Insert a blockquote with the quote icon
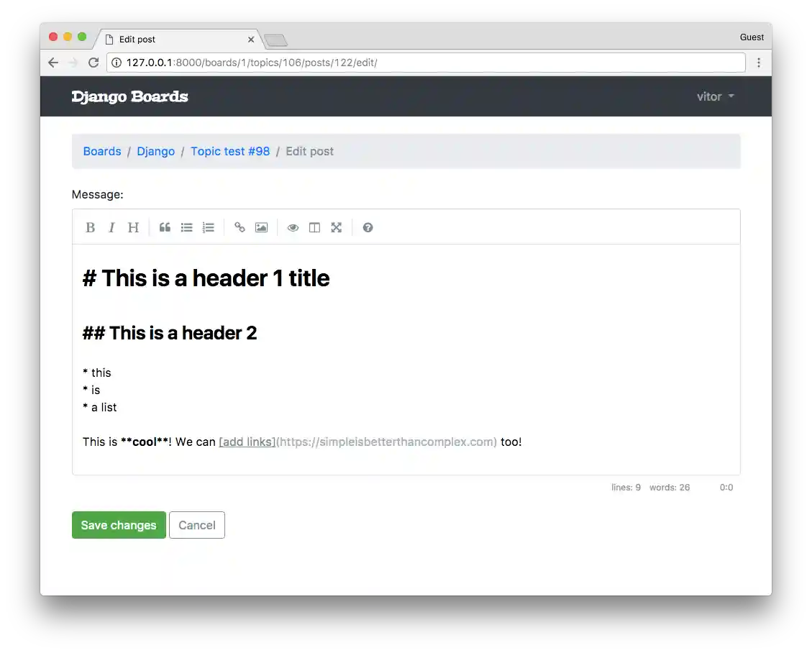The width and height of the screenshot is (812, 653). (165, 227)
